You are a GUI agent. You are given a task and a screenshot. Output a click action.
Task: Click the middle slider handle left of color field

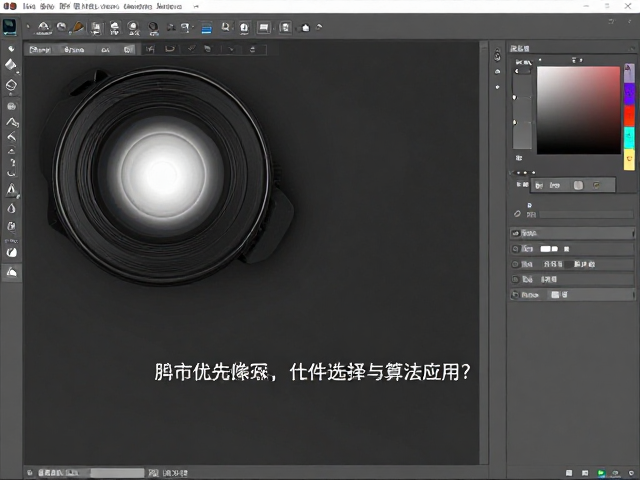coord(515,97)
